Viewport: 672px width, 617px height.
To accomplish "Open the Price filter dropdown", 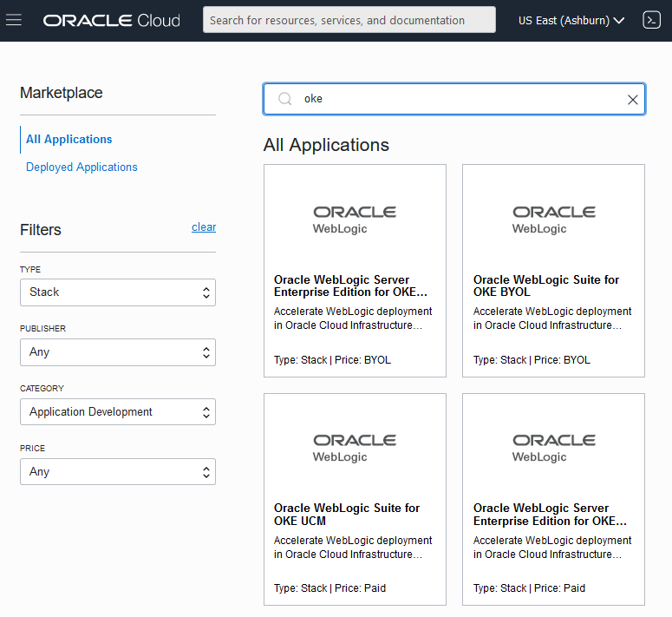I will [x=118, y=472].
